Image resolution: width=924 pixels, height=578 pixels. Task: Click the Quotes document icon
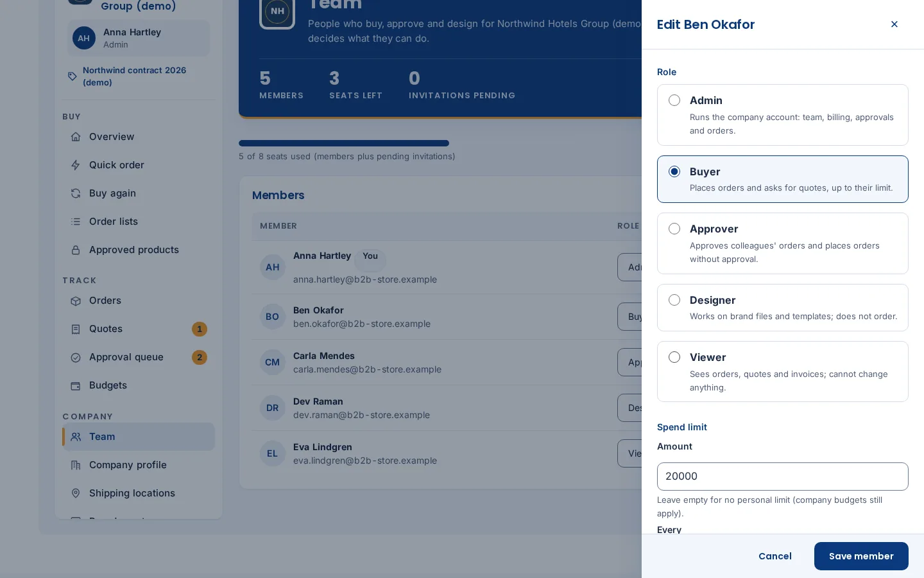click(x=76, y=329)
